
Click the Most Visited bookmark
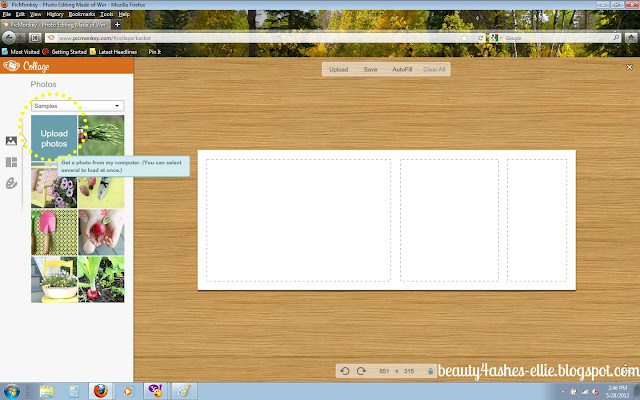point(21,52)
